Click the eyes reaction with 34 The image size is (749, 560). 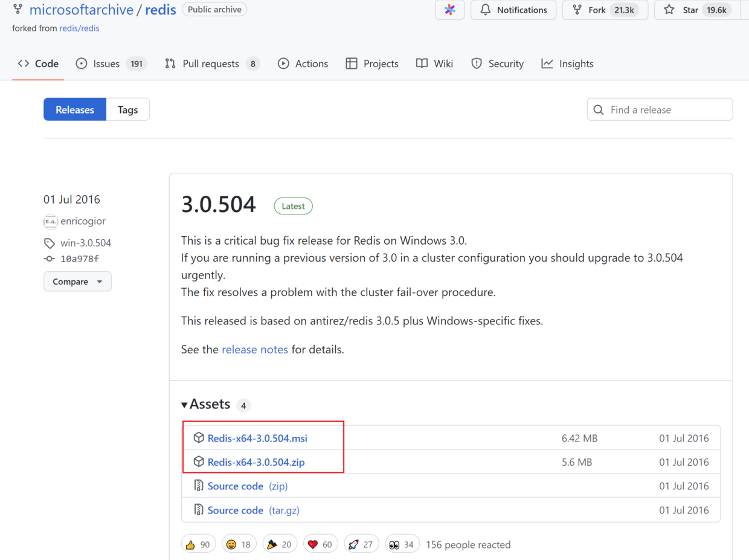[x=402, y=544]
